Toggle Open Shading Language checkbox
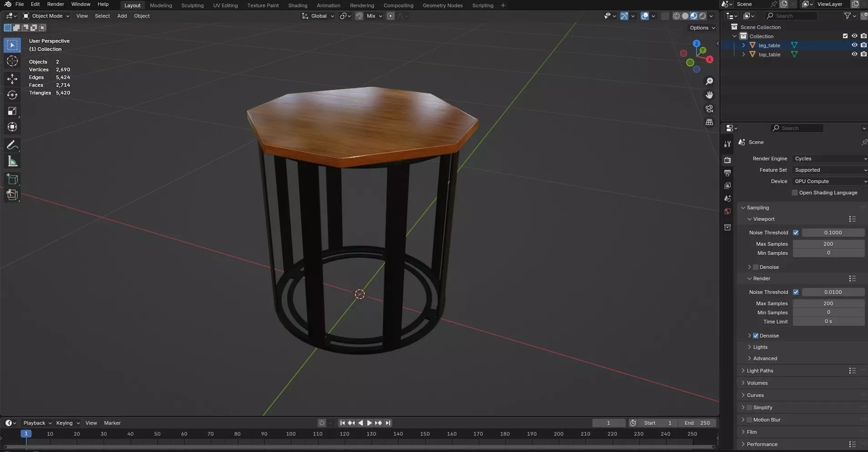 tap(795, 193)
